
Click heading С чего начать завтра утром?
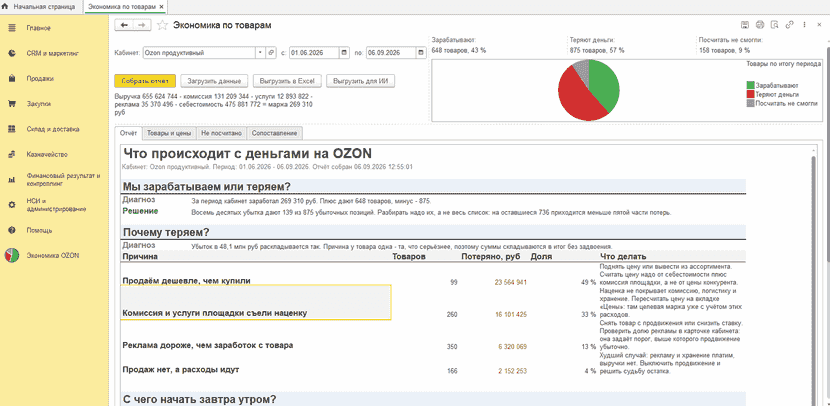tap(200, 399)
